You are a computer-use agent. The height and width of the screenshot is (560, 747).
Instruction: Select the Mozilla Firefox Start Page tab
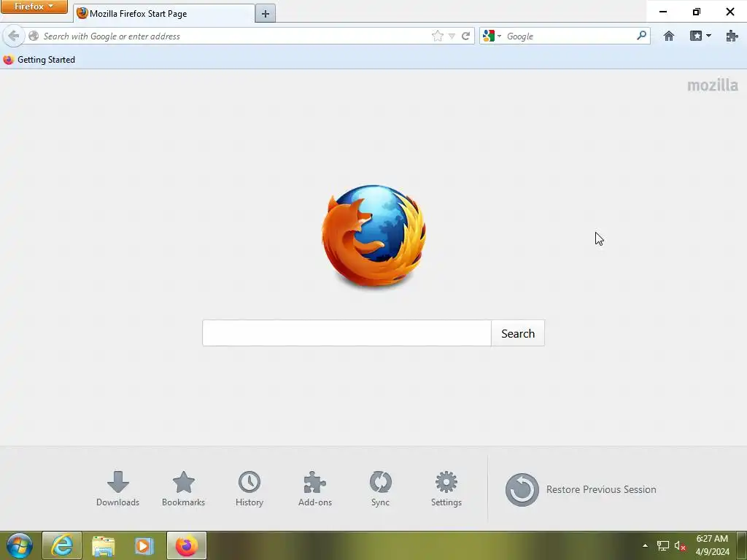164,14
